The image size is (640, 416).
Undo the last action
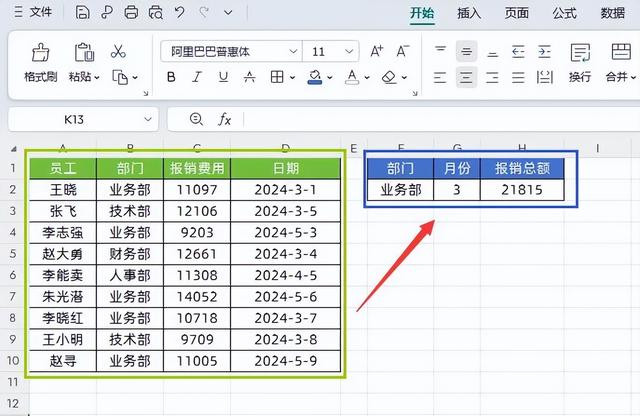coord(179,13)
